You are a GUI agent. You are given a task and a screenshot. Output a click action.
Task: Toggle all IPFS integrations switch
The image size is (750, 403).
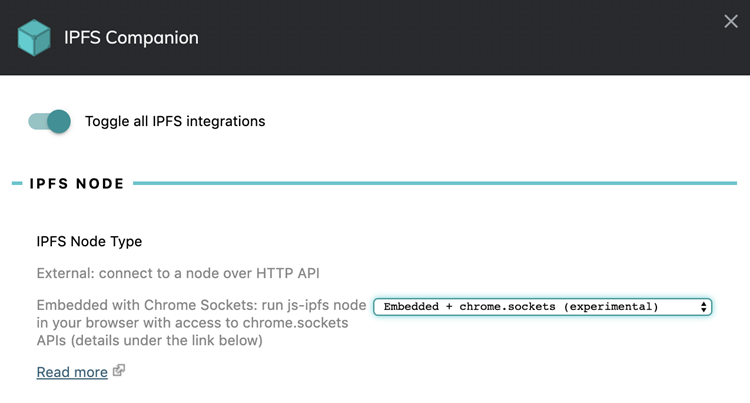click(x=49, y=121)
